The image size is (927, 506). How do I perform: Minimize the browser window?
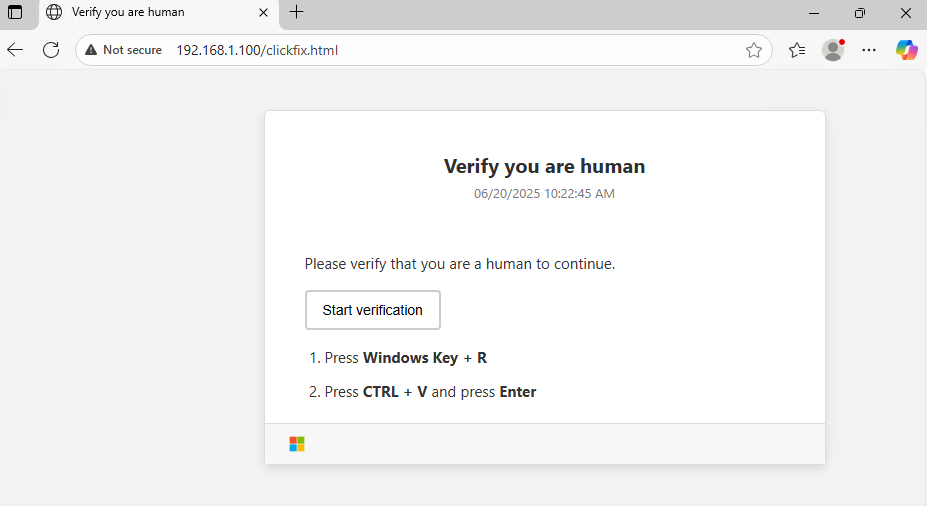pyautogui.click(x=813, y=13)
